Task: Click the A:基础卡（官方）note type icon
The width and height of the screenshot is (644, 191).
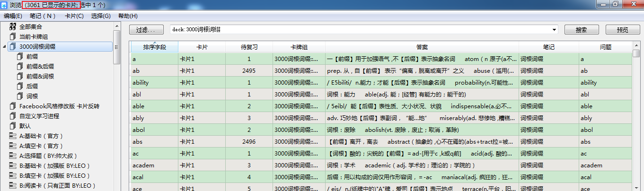Action: pos(13,136)
